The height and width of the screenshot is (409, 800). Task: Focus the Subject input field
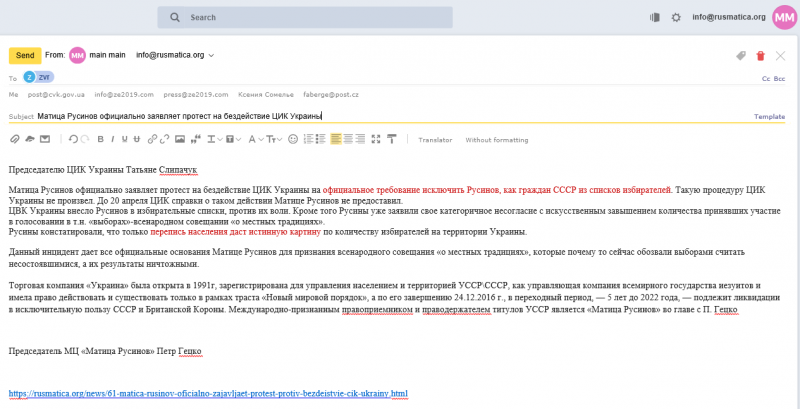point(393,116)
